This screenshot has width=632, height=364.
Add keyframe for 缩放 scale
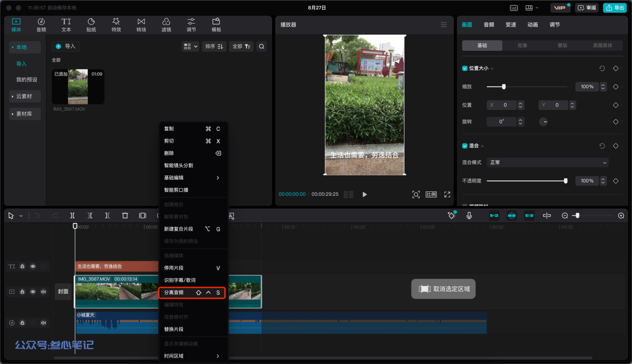pos(616,86)
